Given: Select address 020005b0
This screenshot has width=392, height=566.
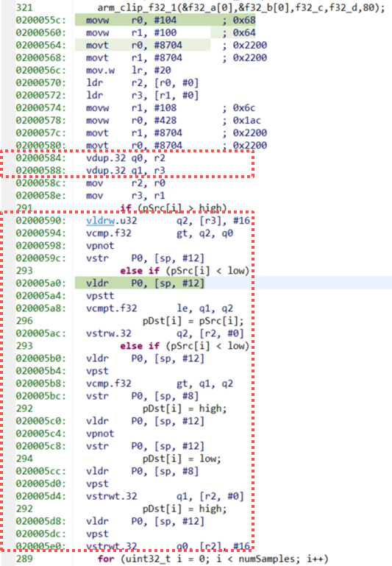Looking at the screenshot, I should 40,358.
